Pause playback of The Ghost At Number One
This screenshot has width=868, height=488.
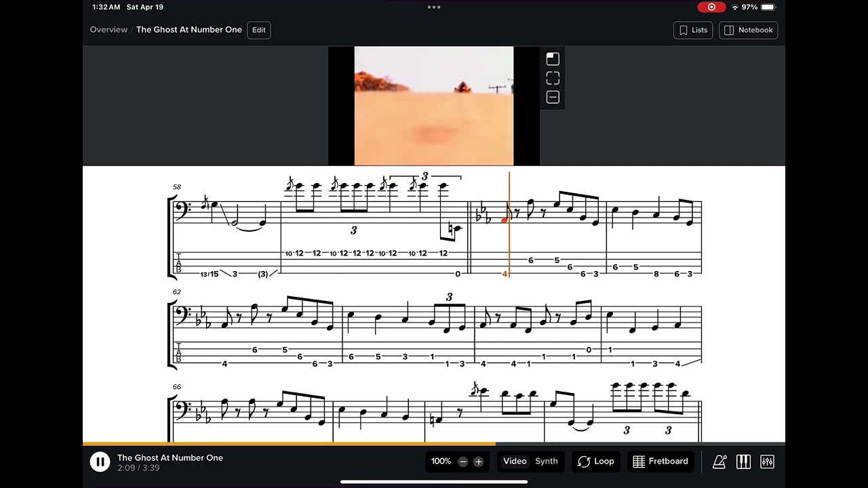[100, 462]
